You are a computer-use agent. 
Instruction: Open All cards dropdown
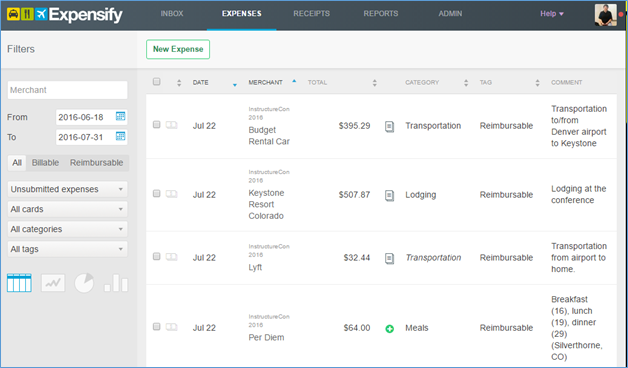(x=67, y=209)
